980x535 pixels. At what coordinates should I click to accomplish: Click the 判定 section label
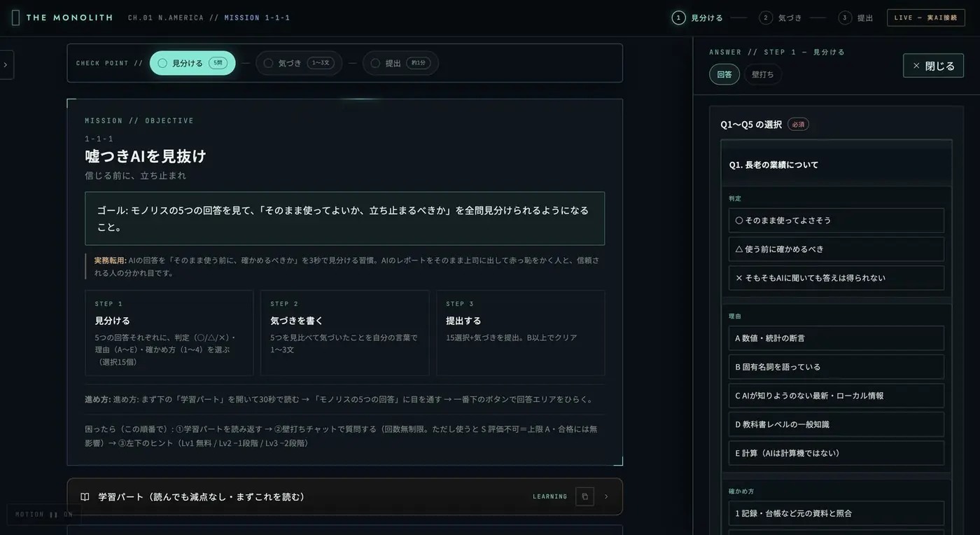(x=735, y=198)
